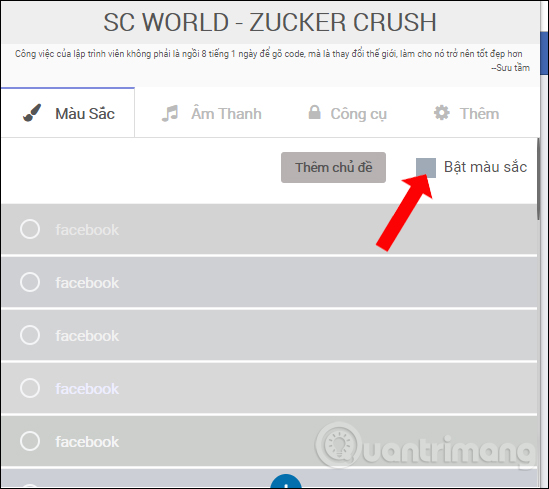The image size is (549, 489).
Task: Click the paintbrush icon in Màu Sắc
Action: [32, 113]
